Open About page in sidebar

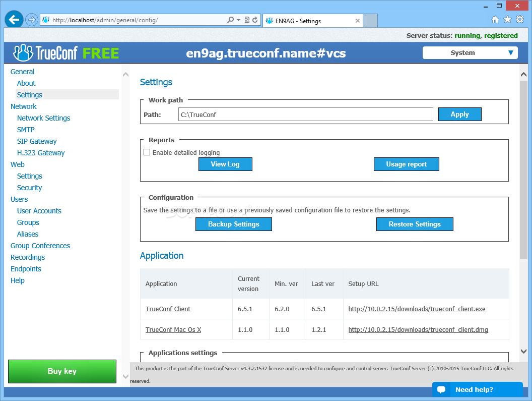(26, 83)
